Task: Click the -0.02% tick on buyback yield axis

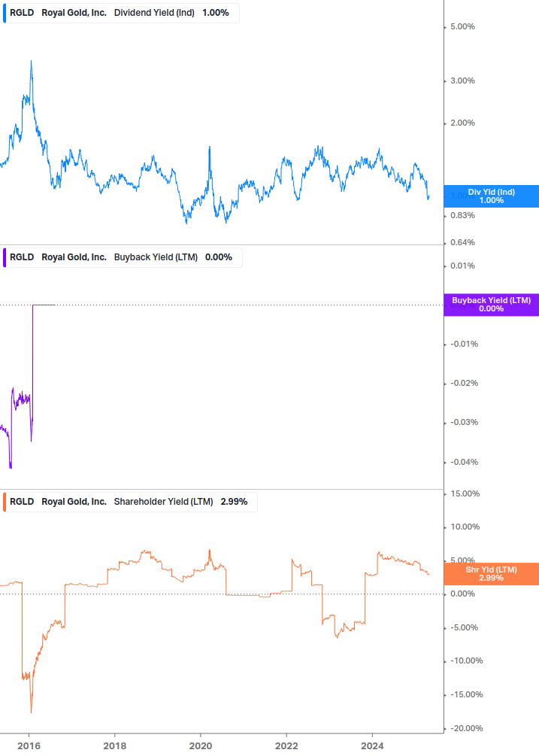Action: pos(464,384)
